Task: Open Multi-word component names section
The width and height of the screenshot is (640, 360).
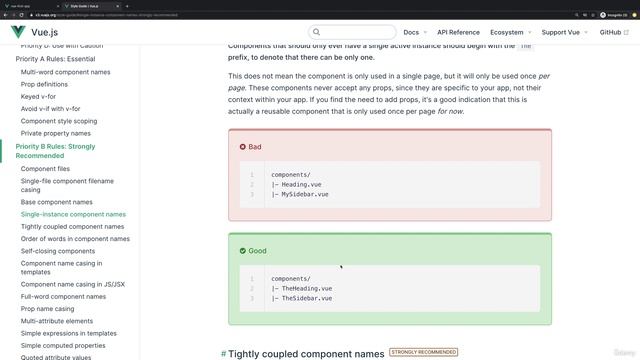Action: [x=65, y=72]
